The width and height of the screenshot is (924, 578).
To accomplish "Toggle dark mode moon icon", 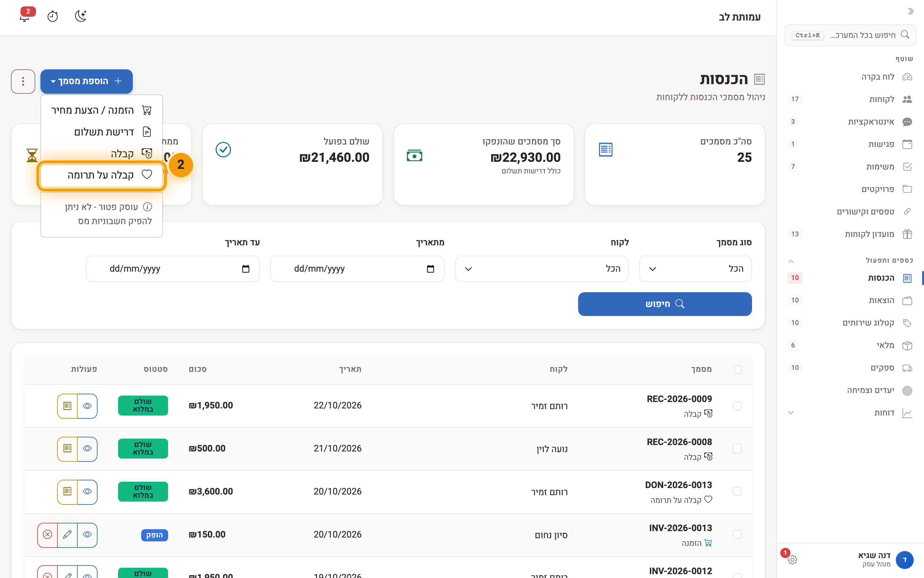I will coord(81,16).
